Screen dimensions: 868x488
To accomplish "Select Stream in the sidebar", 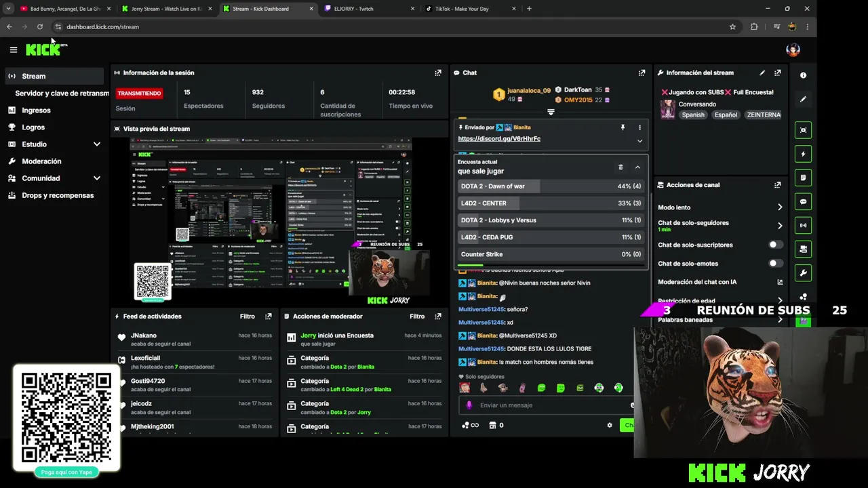I will pyautogui.click(x=54, y=76).
